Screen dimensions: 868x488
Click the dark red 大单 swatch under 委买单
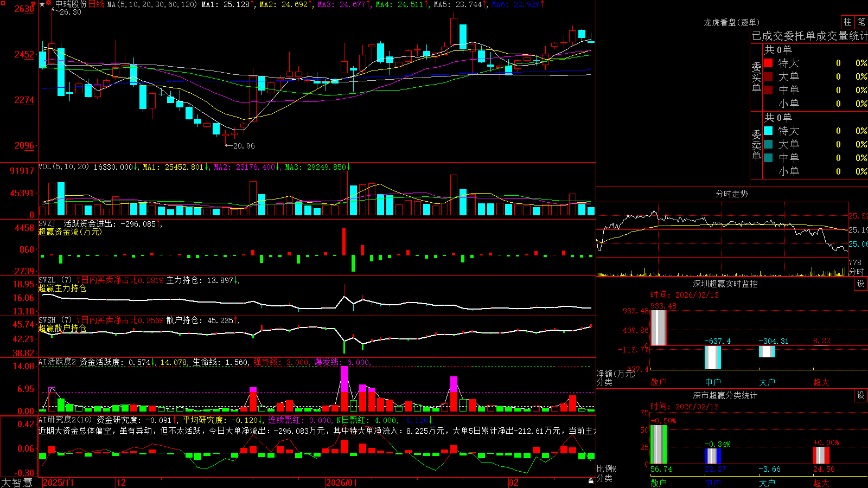768,76
